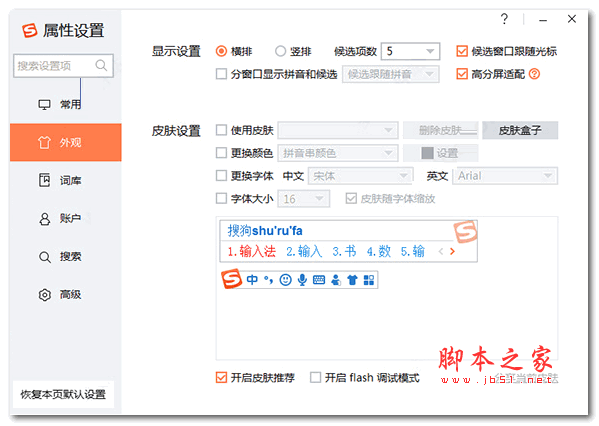The width and height of the screenshot is (599, 426).
Task: Click the orange question mark beside 高分屏适配
Action: (x=534, y=74)
